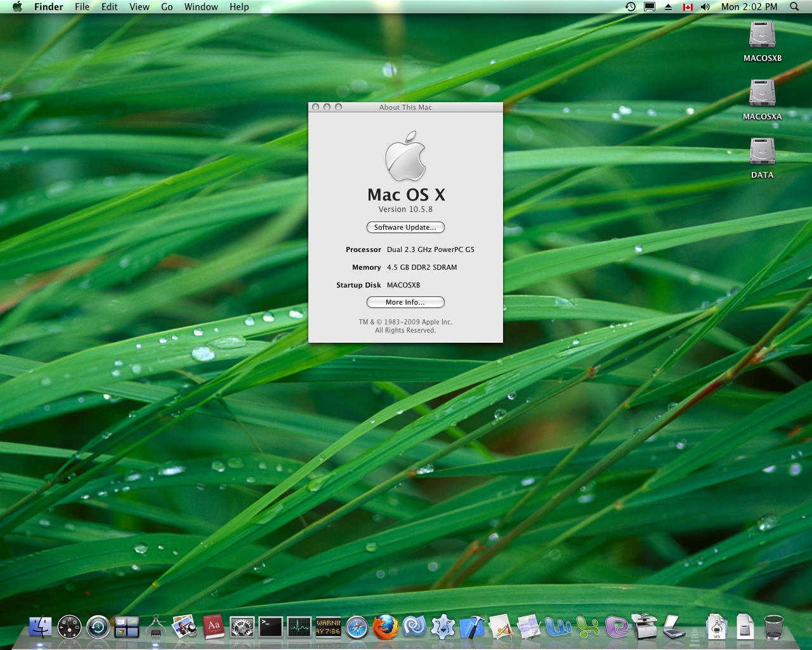Click '4.5 GB DDR2 SDRAM' memory value
Viewport: 812px width, 650px height.
pyautogui.click(x=422, y=267)
